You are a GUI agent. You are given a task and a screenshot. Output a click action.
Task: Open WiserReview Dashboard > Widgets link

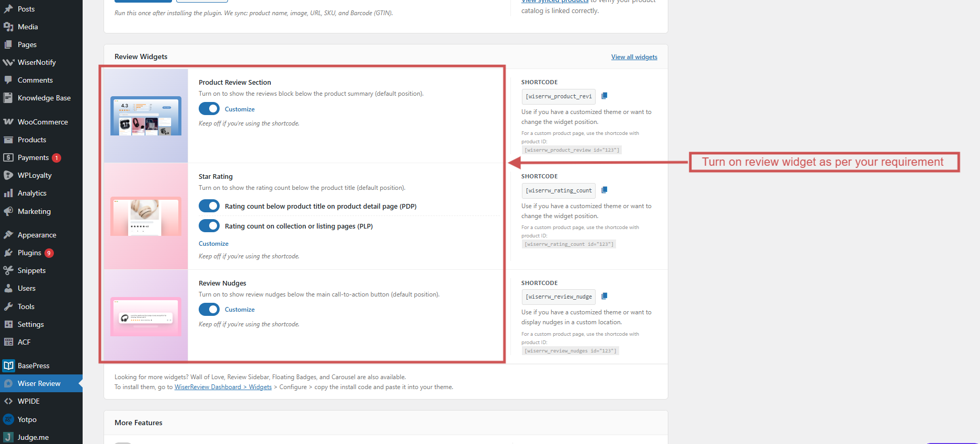tap(223, 387)
